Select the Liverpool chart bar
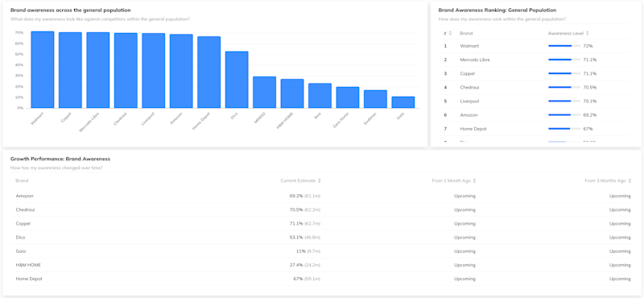This screenshot has height=298, width=644. [154, 71]
